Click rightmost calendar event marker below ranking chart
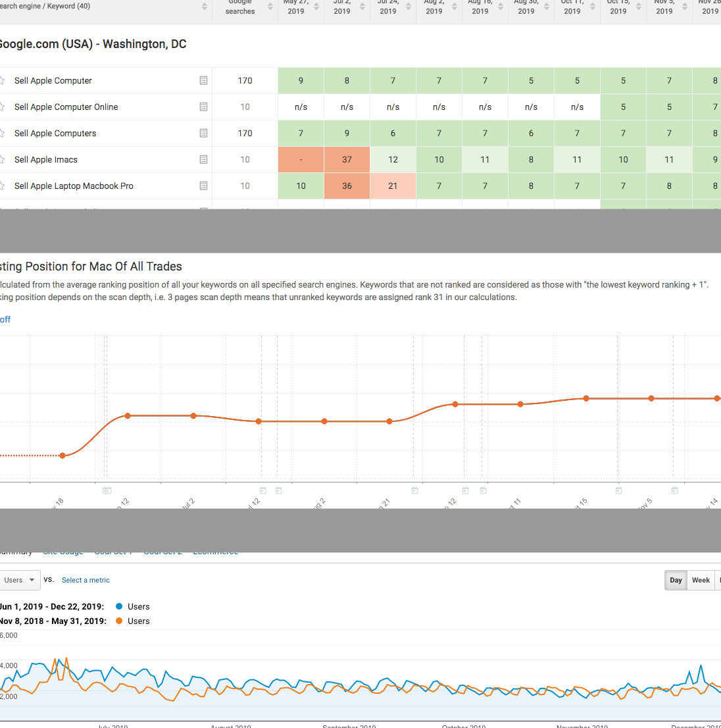The width and height of the screenshot is (721, 728). [674, 490]
